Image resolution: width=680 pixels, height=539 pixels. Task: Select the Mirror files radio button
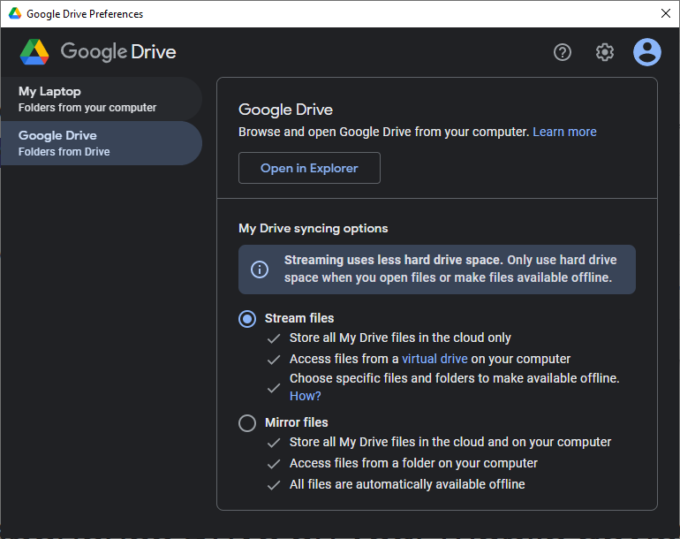click(247, 423)
